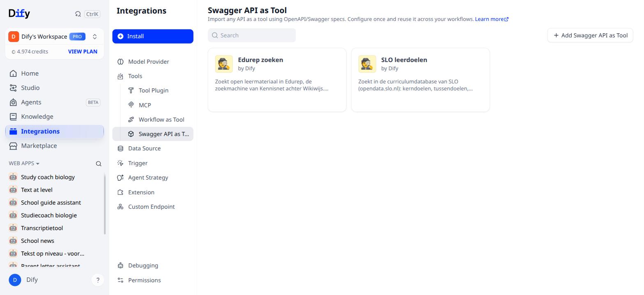Click the Agent Strategy icon
The image size is (644, 295).
(120, 177)
